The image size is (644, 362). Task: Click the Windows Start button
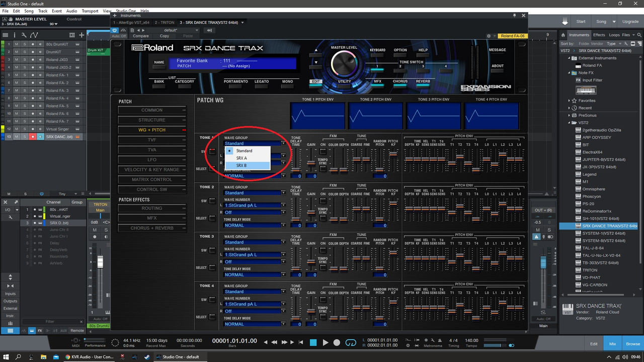pos(6,357)
